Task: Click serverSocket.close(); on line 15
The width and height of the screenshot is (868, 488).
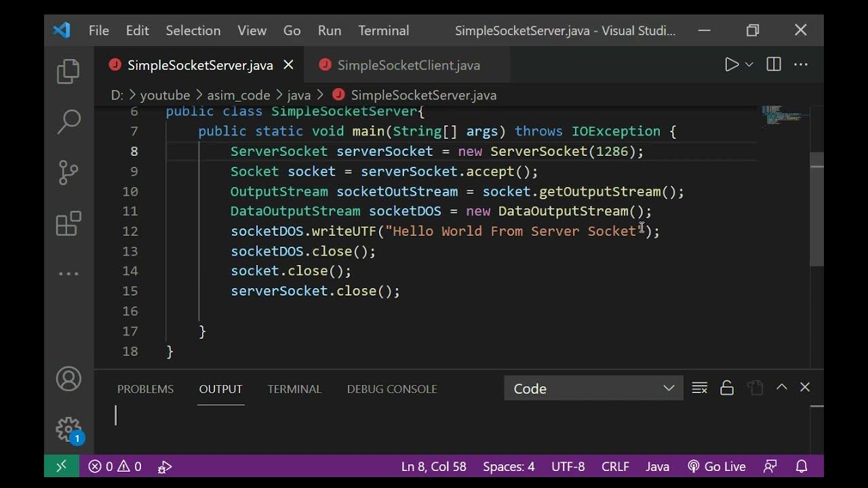Action: 315,291
